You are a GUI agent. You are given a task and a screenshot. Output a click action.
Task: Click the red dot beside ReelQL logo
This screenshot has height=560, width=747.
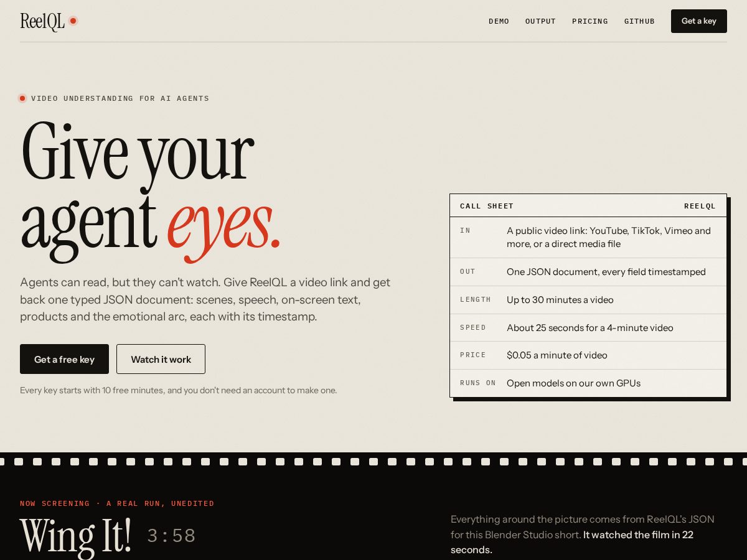click(x=73, y=21)
